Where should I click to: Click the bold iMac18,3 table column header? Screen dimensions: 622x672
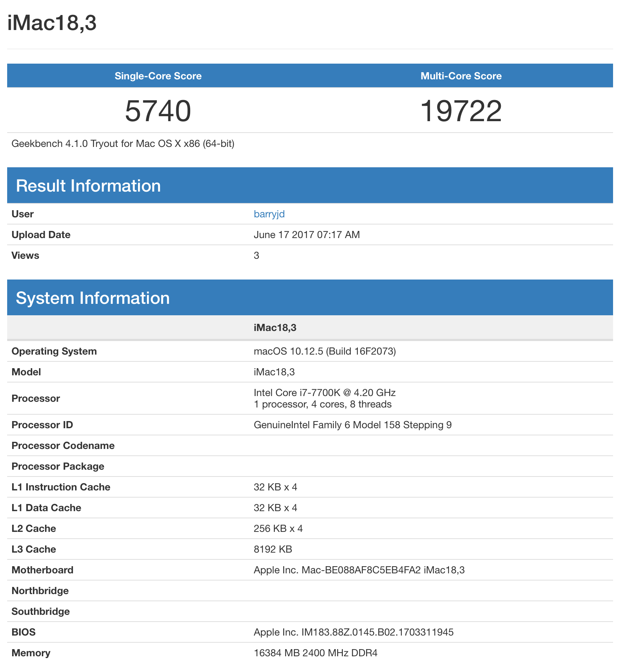point(275,327)
